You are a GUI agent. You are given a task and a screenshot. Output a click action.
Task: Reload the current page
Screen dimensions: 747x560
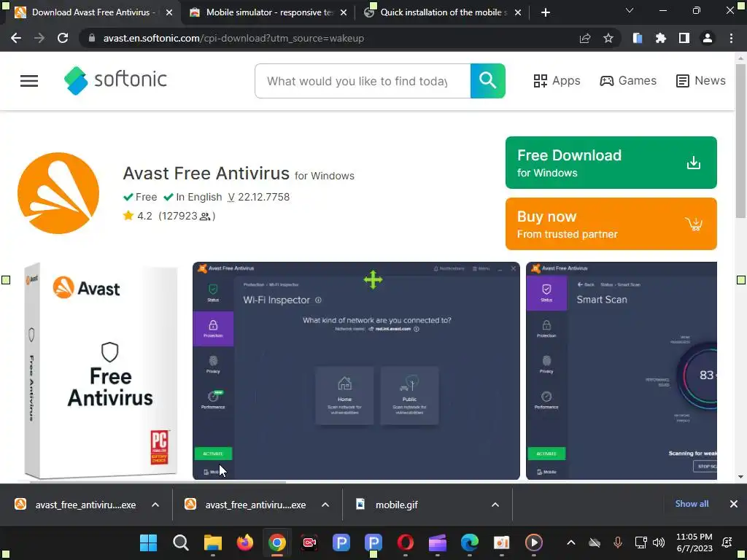tap(63, 38)
